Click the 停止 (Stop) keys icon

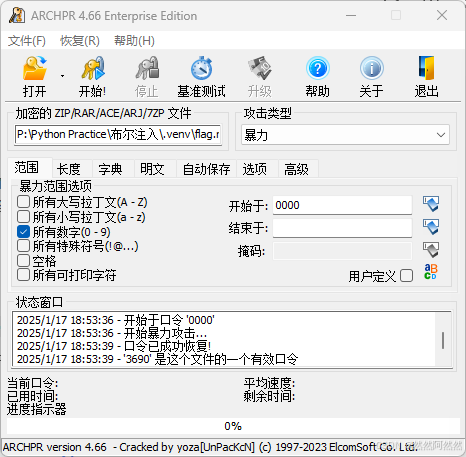(147, 69)
